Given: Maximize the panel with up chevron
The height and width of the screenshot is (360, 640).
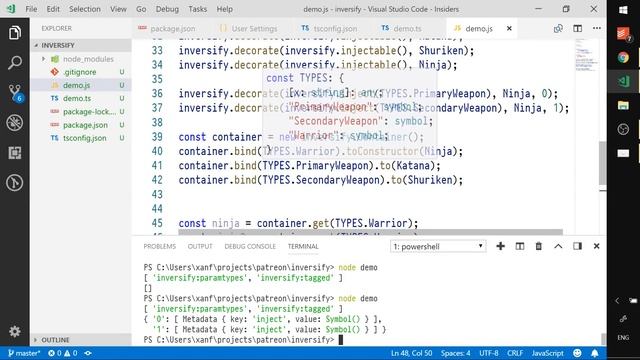Looking at the screenshot, I should tap(558, 246).
